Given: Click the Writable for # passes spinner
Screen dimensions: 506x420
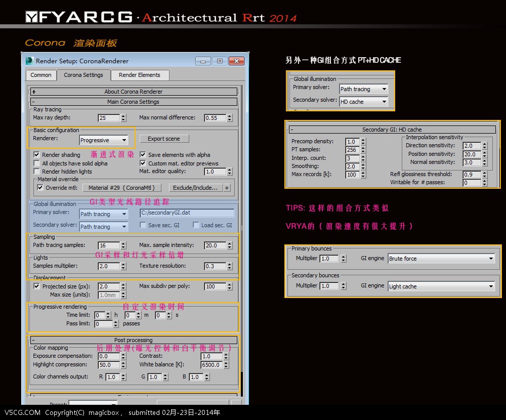Looking at the screenshot, I should tap(484, 182).
